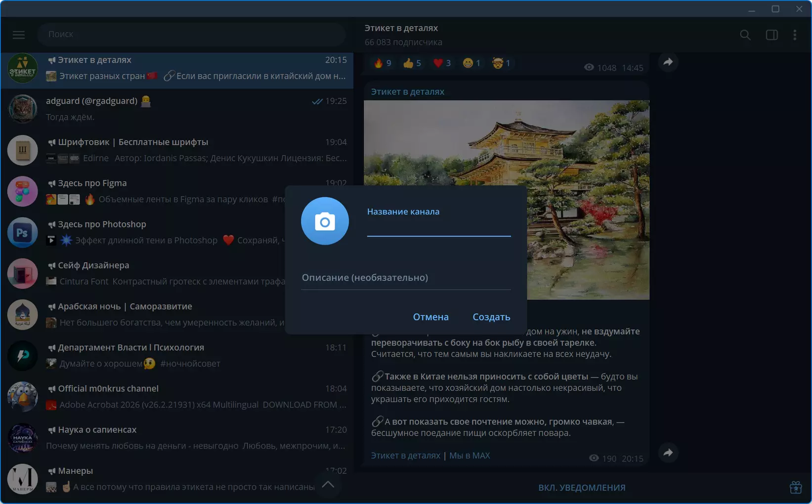Viewport: 812px width, 504px height.
Task: Add fire reaction with count 9
Action: pyautogui.click(x=383, y=63)
